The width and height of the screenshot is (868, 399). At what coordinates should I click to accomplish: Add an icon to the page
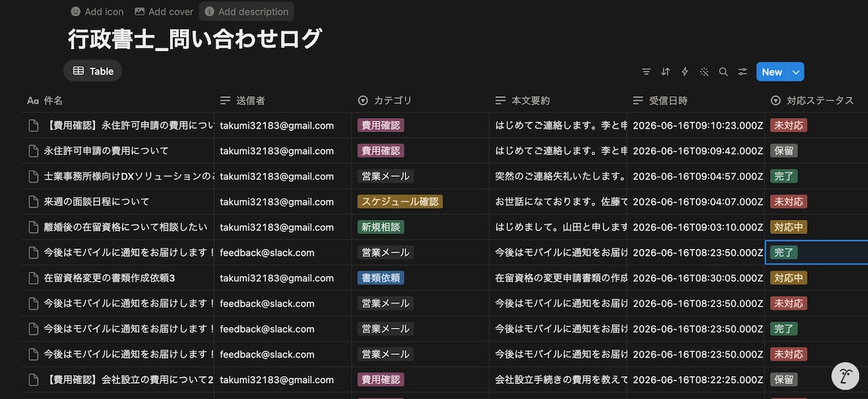tap(97, 11)
